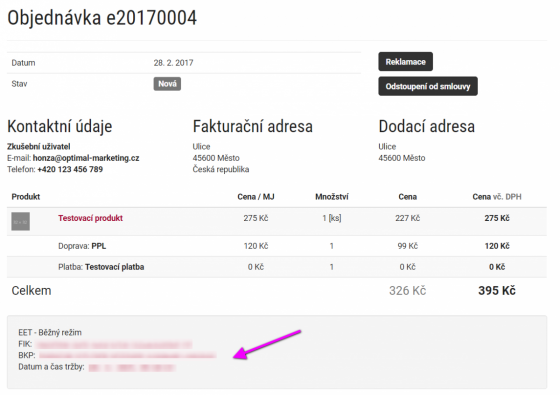Click 45600 Město under Dodací adresa
Screen dimensions: 560x395
[x=402, y=158]
